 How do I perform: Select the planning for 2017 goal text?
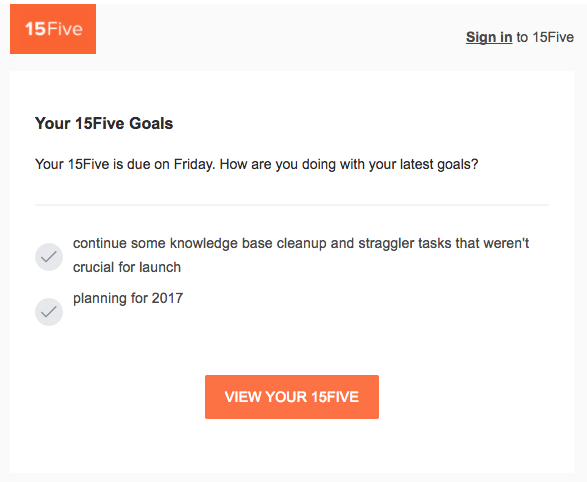pos(128,298)
